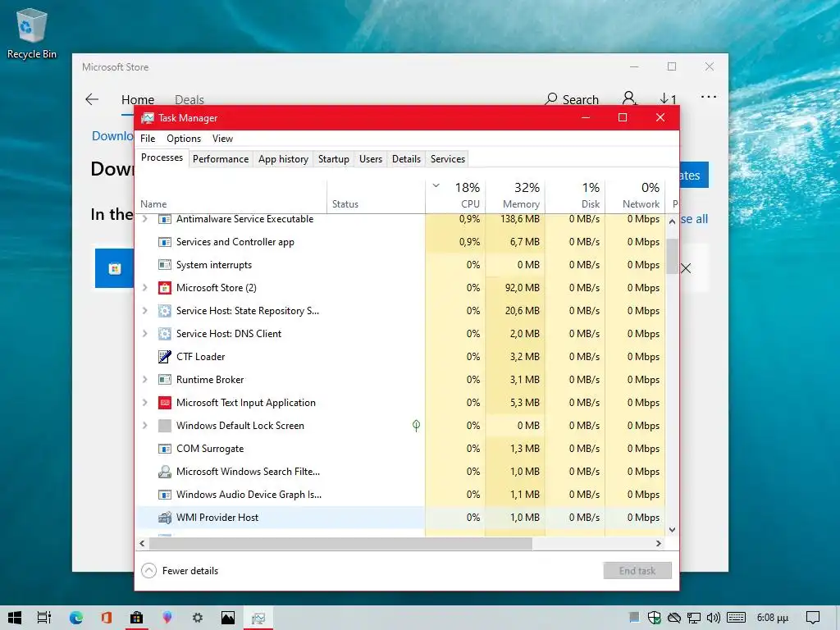Click the Runtime Broker process icon

pyautogui.click(x=164, y=380)
